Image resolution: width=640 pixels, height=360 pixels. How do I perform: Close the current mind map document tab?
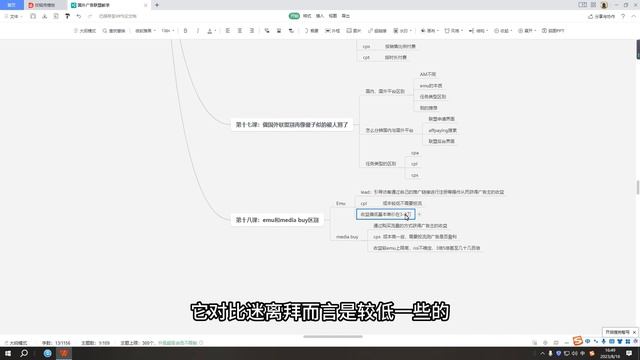pos(146,5)
